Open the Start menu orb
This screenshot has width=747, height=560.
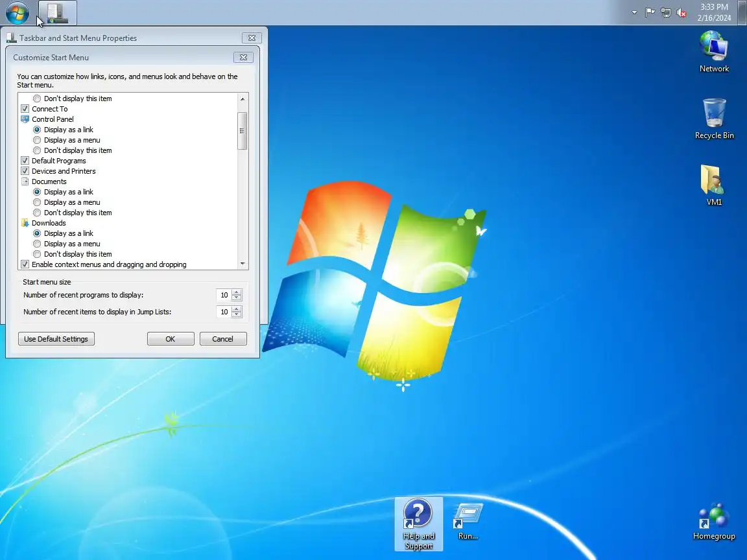point(17,13)
